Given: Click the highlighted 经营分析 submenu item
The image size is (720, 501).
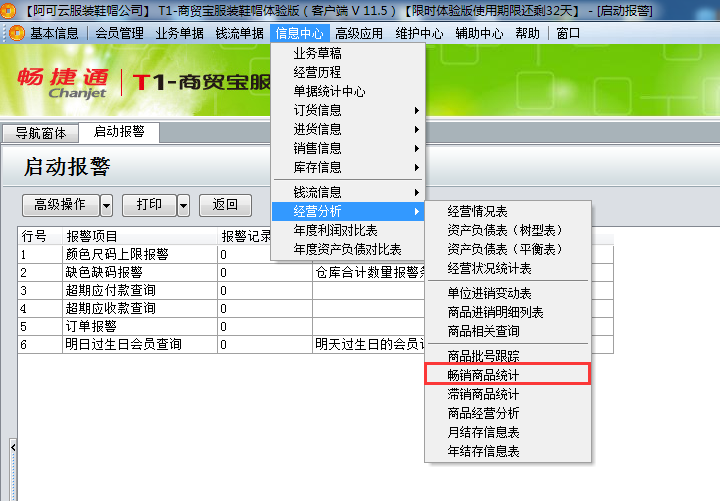Looking at the screenshot, I should [348, 211].
